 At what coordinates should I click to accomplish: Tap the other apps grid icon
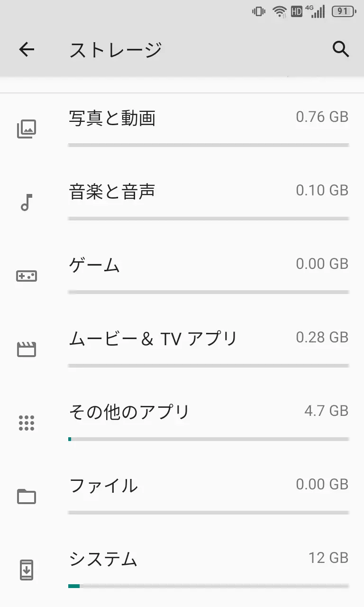[27, 423]
